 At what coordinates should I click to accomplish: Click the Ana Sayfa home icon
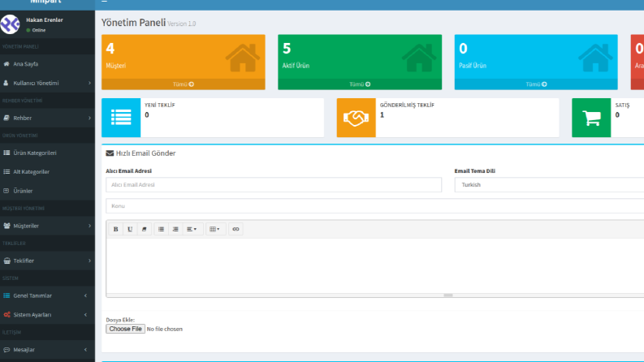(x=6, y=63)
